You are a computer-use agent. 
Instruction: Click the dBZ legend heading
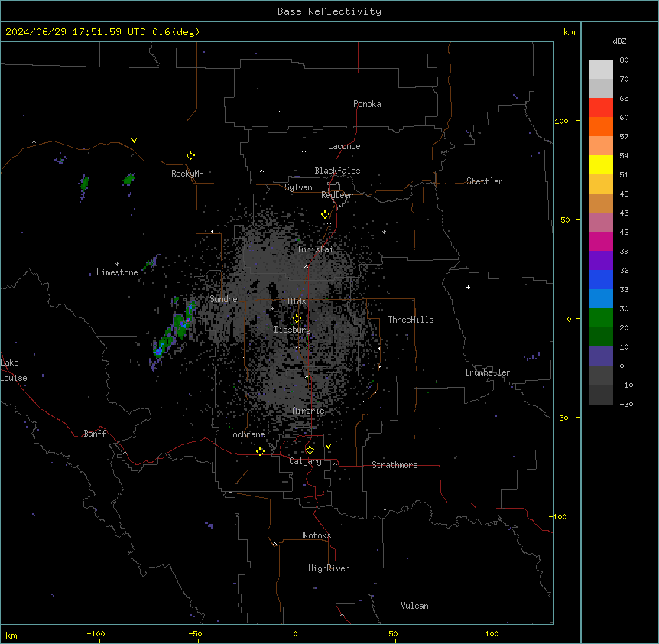point(619,41)
